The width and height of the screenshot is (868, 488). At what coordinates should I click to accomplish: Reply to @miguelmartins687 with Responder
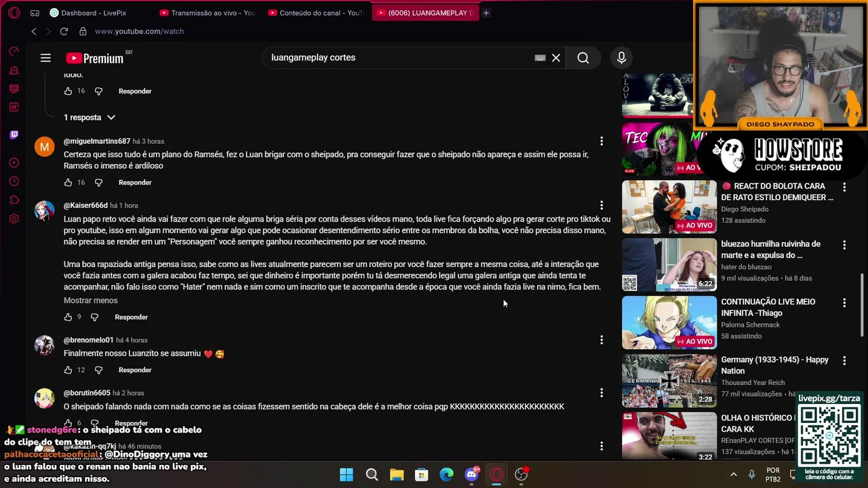[135, 182]
